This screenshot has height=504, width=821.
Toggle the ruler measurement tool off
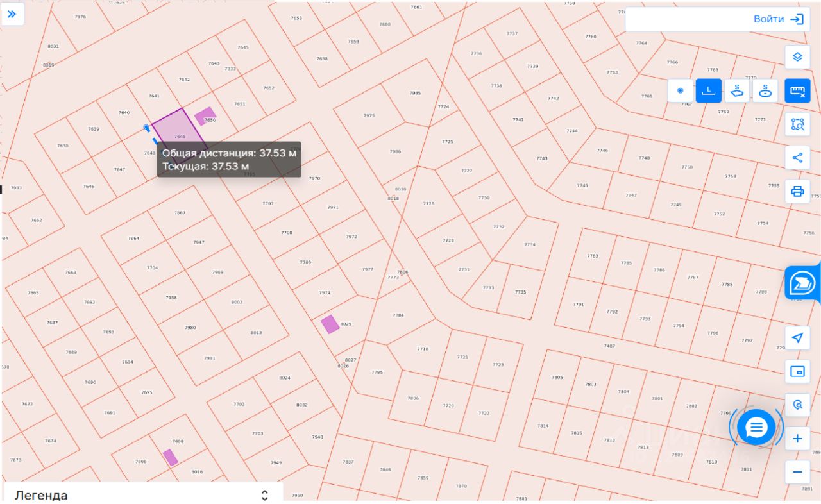(x=797, y=91)
